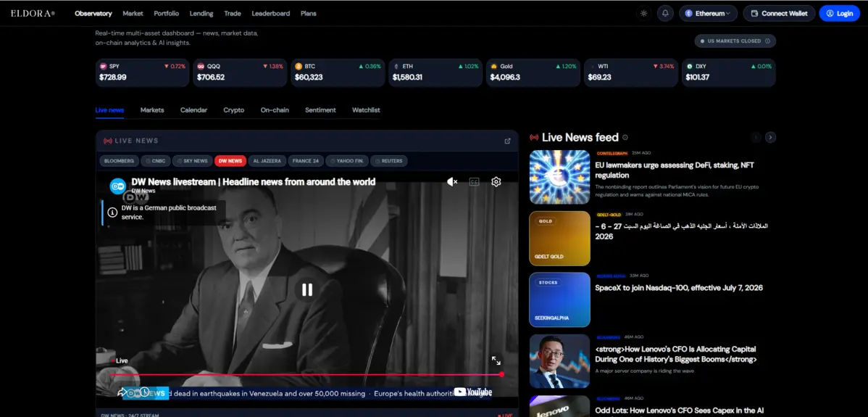Open the Odd Lots Lenovo Capex article
This screenshot has width=868, height=417.
(679, 410)
